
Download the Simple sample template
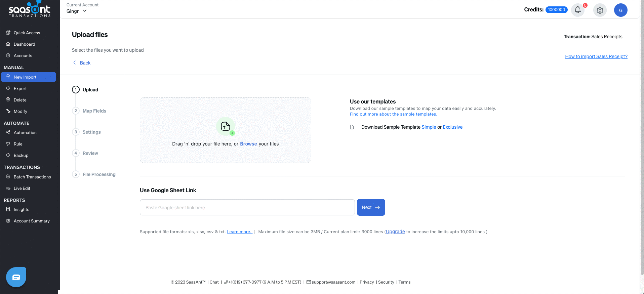pyautogui.click(x=429, y=127)
